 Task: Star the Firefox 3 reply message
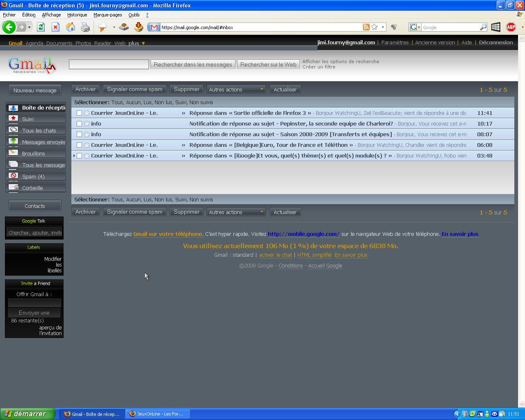pyautogui.click(x=87, y=113)
